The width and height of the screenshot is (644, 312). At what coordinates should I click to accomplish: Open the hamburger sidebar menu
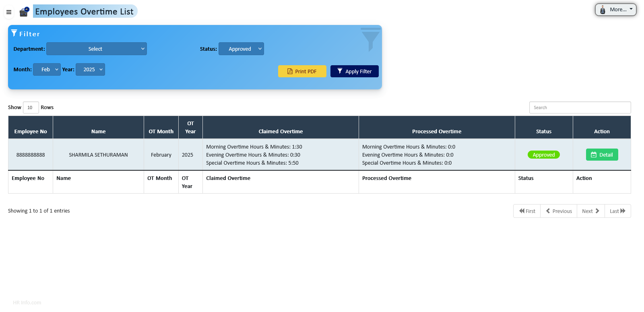pyautogui.click(x=9, y=12)
